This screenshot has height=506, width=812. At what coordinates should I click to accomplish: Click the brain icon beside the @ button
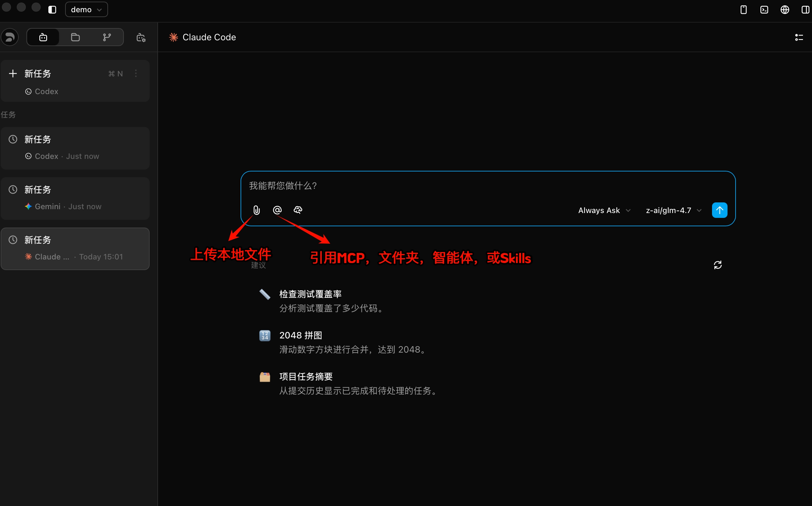point(298,210)
